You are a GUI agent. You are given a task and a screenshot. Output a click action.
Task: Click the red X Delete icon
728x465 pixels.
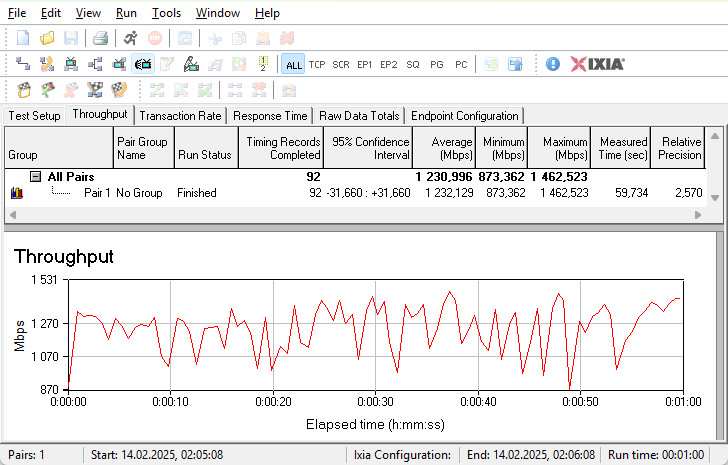pos(287,38)
